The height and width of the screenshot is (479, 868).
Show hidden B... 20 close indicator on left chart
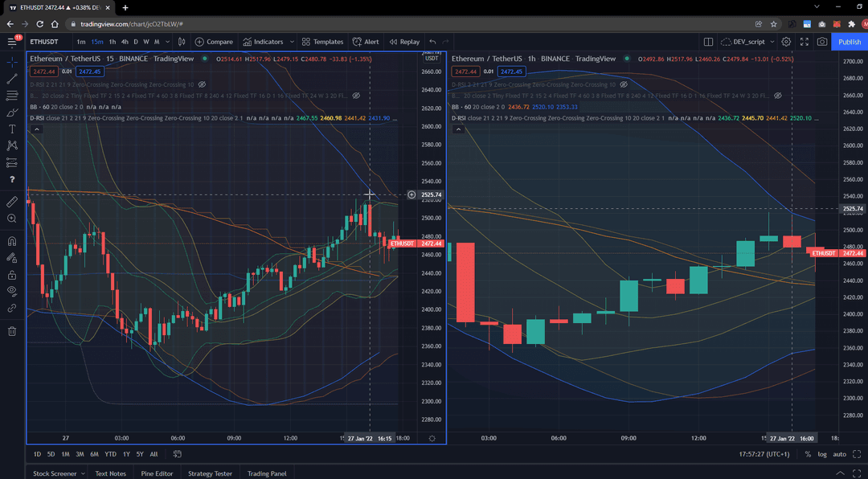pos(356,96)
